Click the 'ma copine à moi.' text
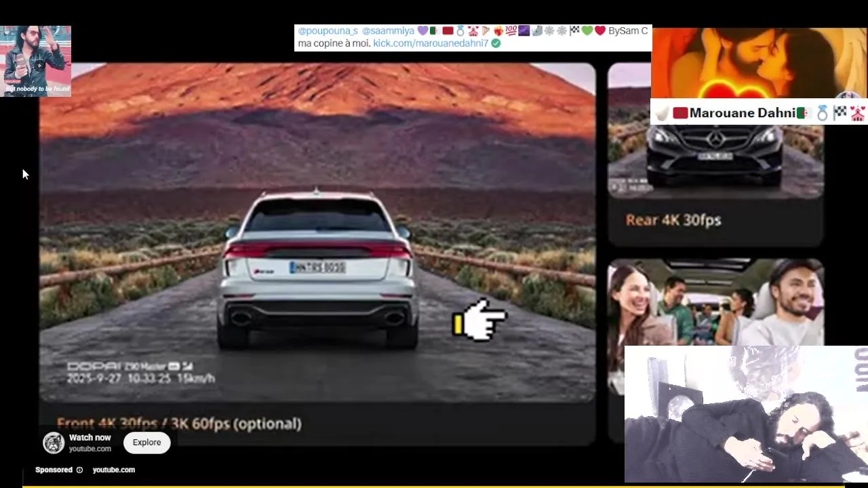The width and height of the screenshot is (868, 488). 334,43
